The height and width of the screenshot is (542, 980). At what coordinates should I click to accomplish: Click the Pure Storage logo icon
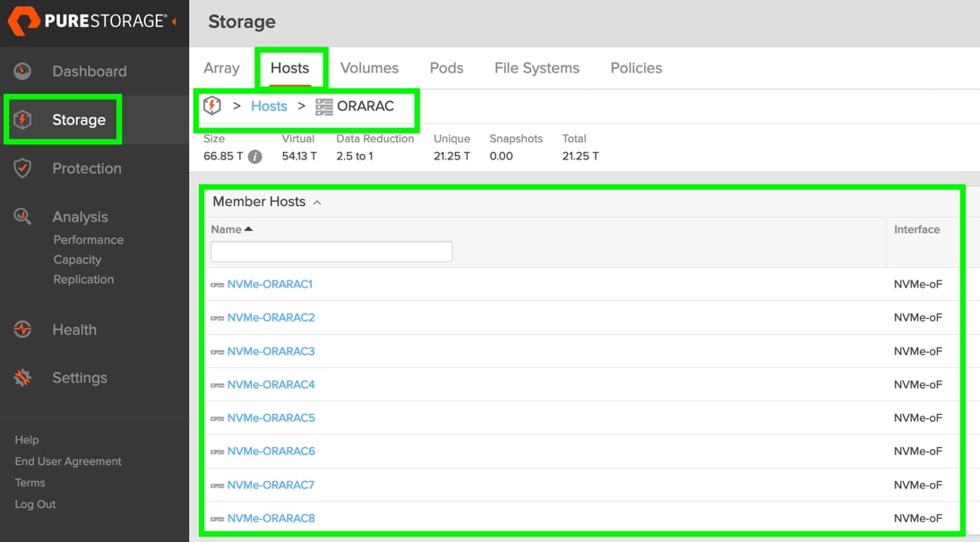point(23,22)
